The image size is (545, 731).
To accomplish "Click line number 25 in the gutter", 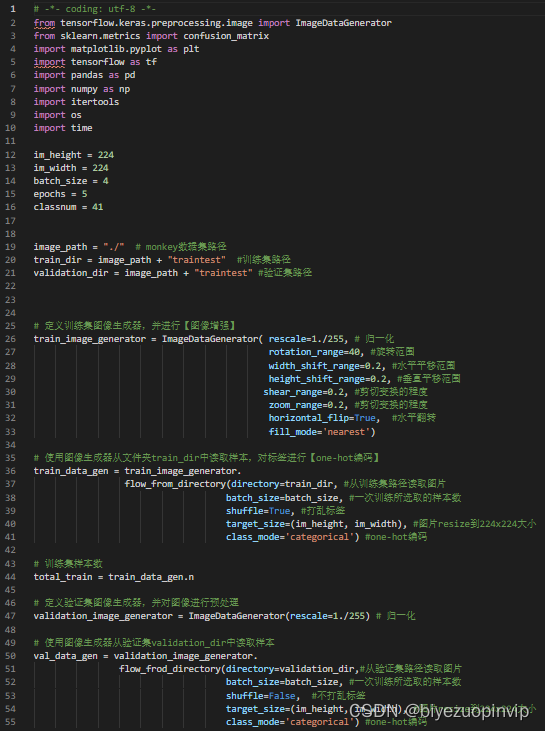I will [11, 326].
